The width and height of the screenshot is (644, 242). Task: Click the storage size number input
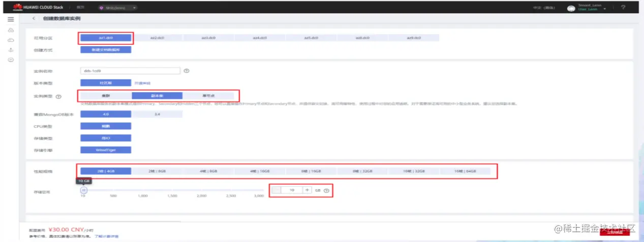(292, 190)
